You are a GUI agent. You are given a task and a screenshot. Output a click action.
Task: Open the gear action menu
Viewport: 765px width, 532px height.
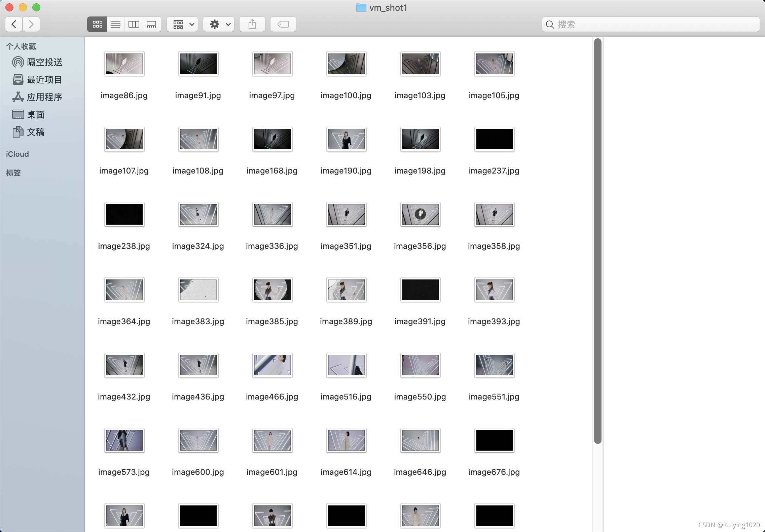point(219,24)
